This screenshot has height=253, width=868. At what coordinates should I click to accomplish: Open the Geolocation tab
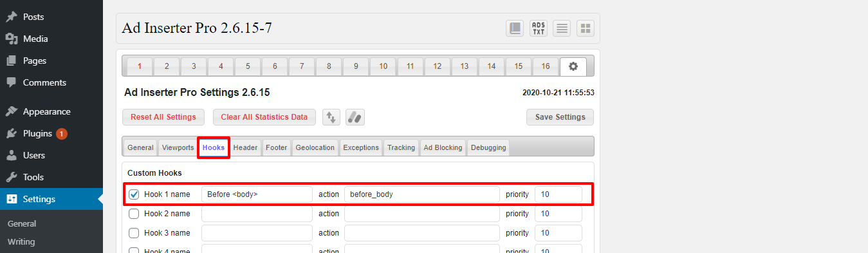click(315, 147)
